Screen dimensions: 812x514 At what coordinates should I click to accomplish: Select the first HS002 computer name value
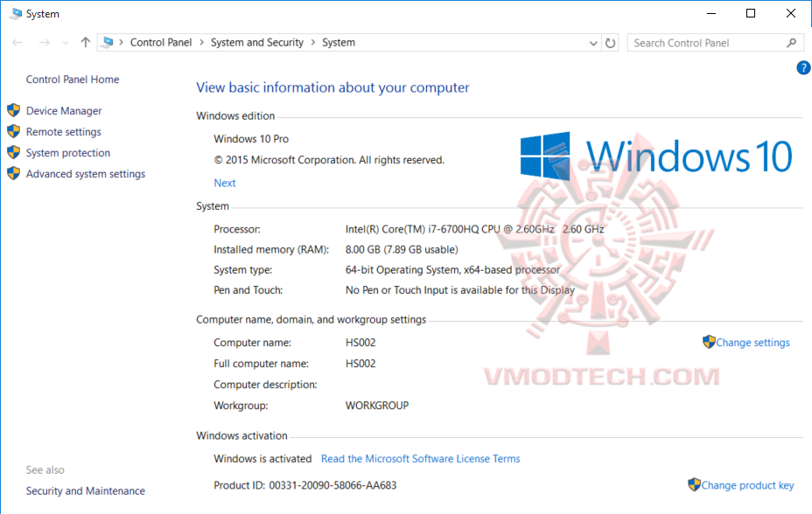(x=360, y=343)
